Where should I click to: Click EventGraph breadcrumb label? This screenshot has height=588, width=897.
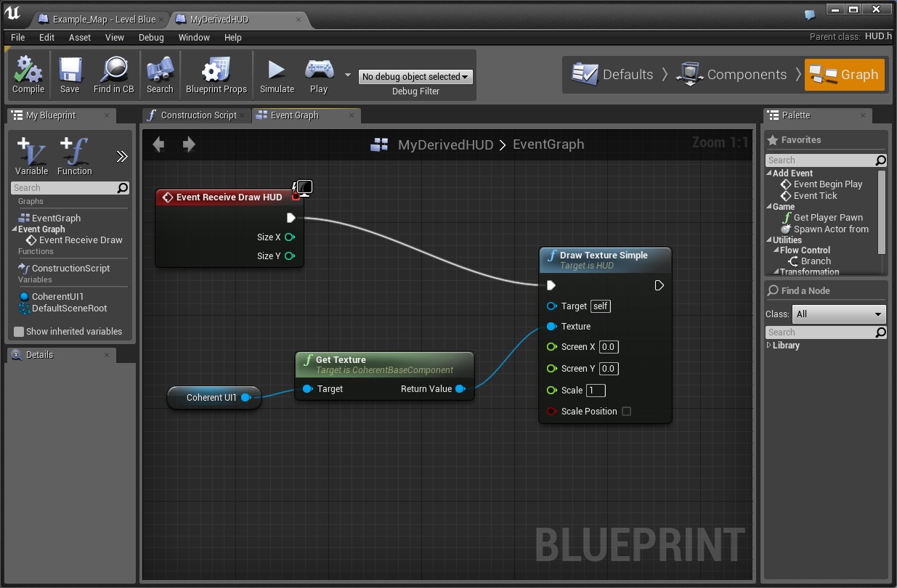pyautogui.click(x=548, y=144)
